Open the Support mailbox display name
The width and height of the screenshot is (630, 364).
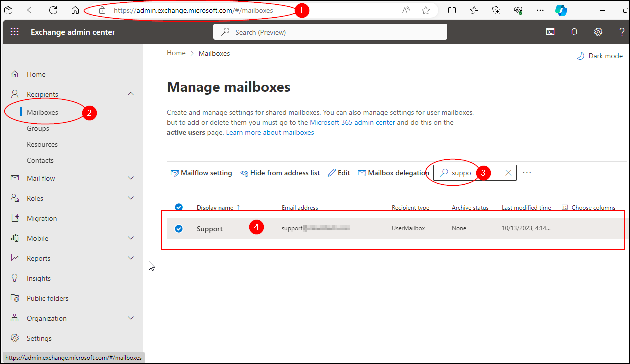[x=210, y=229]
